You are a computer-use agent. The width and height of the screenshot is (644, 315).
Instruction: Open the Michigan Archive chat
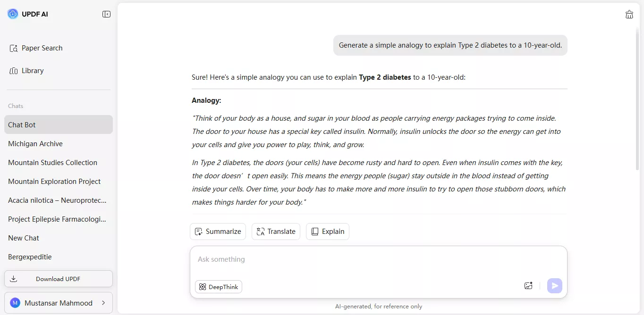pyautogui.click(x=35, y=143)
